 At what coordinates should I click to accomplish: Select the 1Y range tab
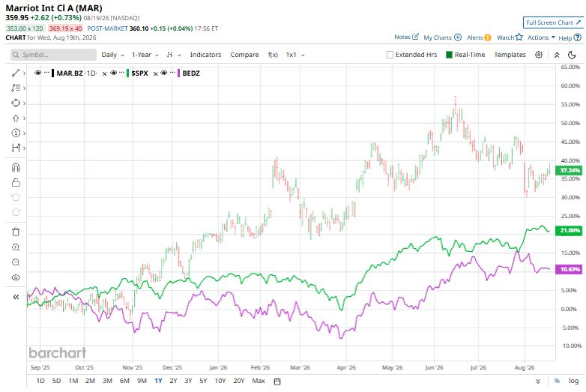158,381
